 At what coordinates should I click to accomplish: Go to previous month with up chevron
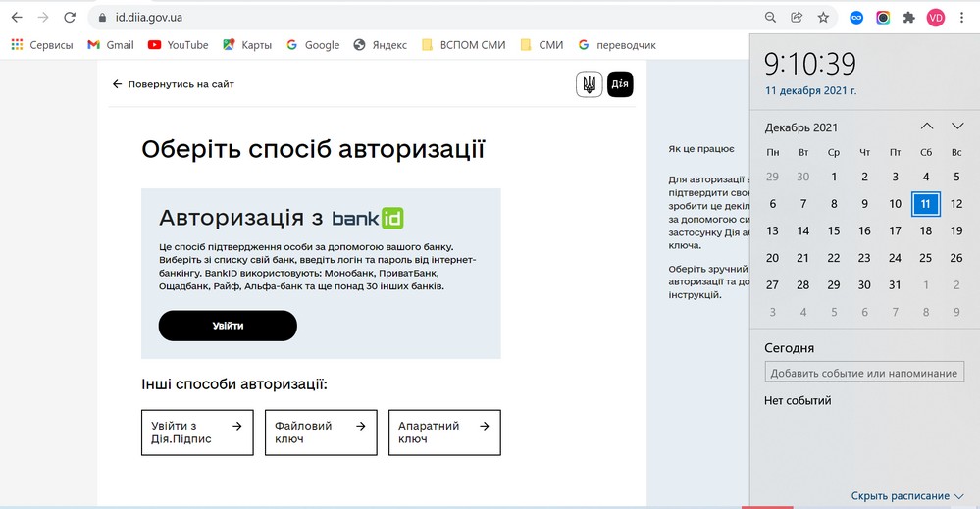[927, 127]
